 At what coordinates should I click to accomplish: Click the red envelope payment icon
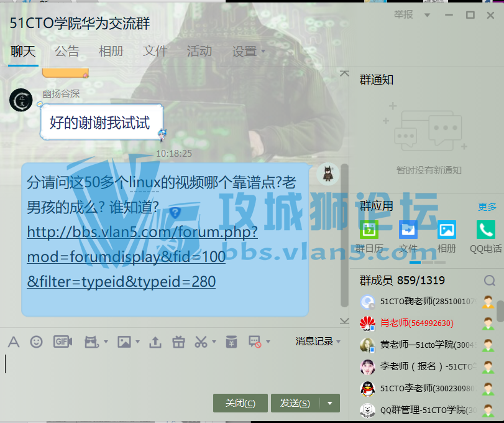pos(231,342)
